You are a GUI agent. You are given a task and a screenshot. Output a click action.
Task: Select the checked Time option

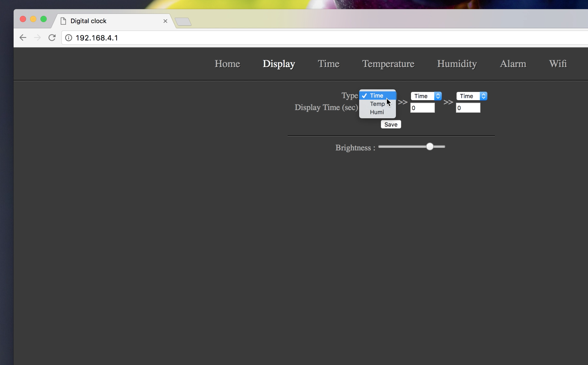click(377, 96)
